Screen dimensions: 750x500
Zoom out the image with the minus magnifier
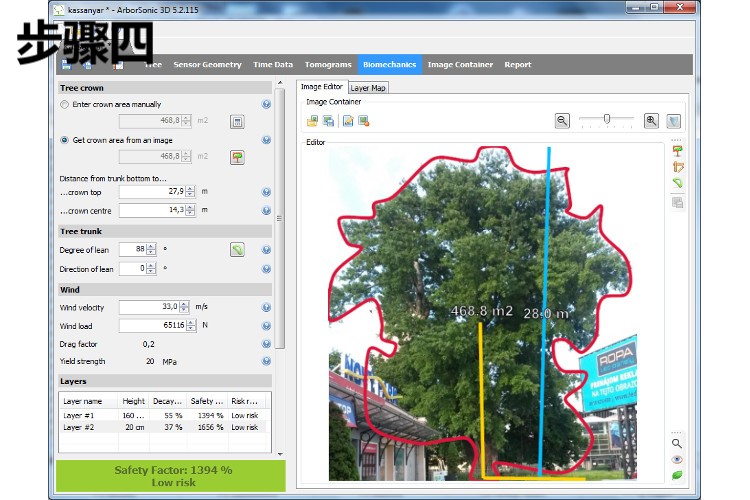click(562, 120)
